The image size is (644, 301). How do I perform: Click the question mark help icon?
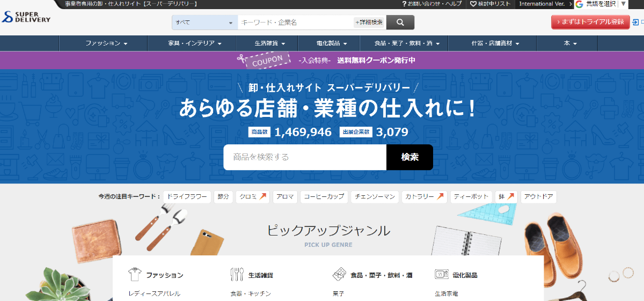click(404, 4)
